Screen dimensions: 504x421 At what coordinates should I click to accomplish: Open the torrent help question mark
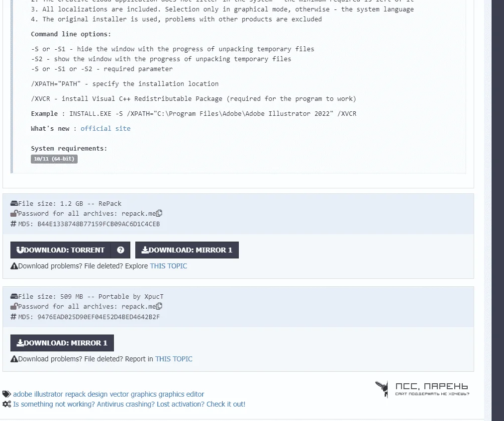(x=120, y=250)
